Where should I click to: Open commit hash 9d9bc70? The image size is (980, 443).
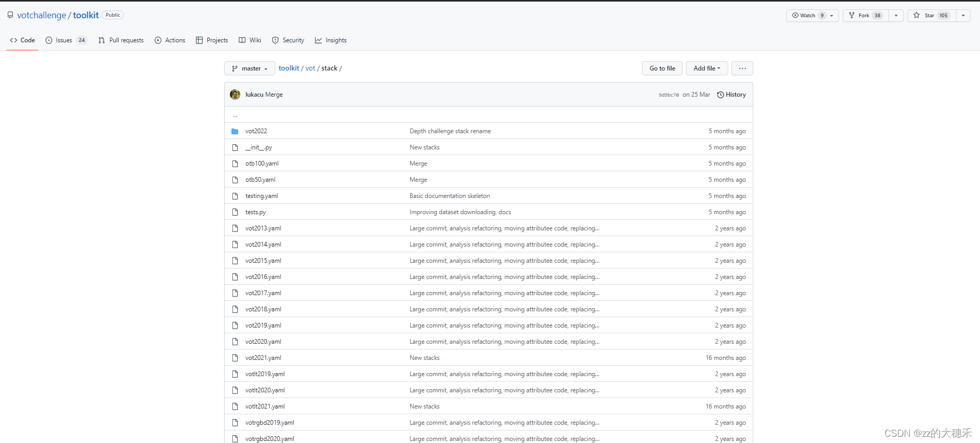tap(669, 95)
